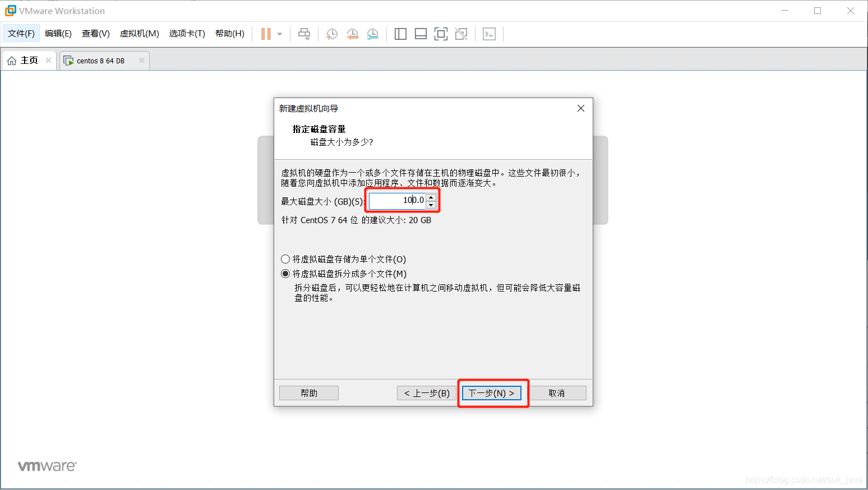Switch to the centos 8 64 DB tab

pyautogui.click(x=101, y=60)
